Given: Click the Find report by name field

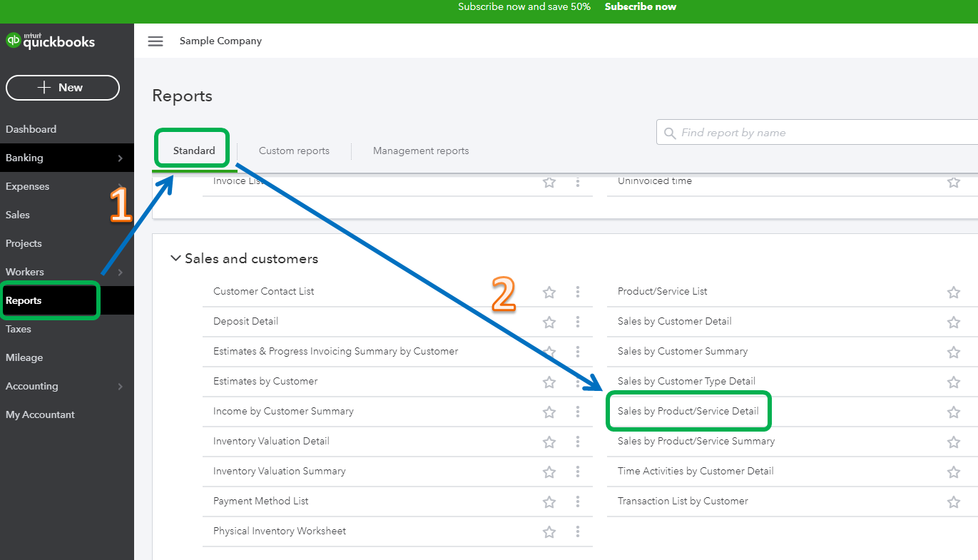Looking at the screenshot, I should tap(820, 133).
